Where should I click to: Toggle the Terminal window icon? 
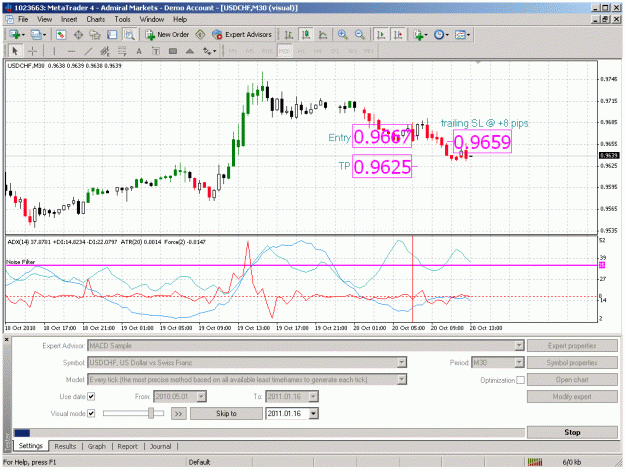point(112,35)
